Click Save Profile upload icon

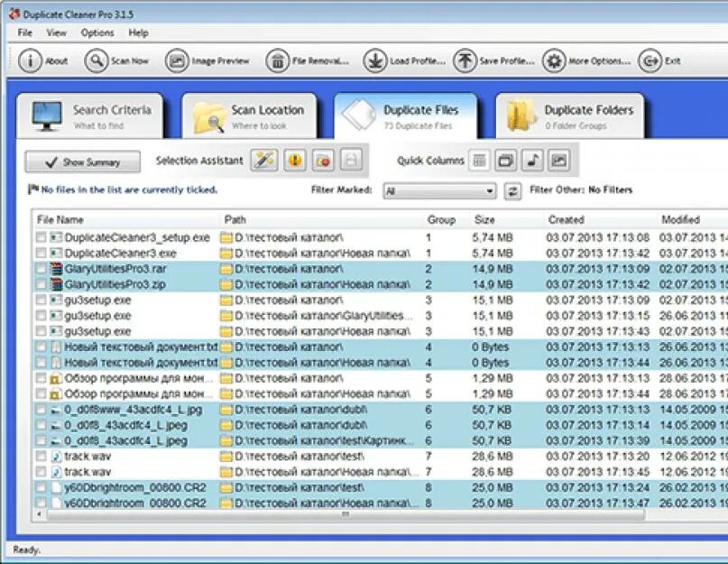pyautogui.click(x=465, y=60)
